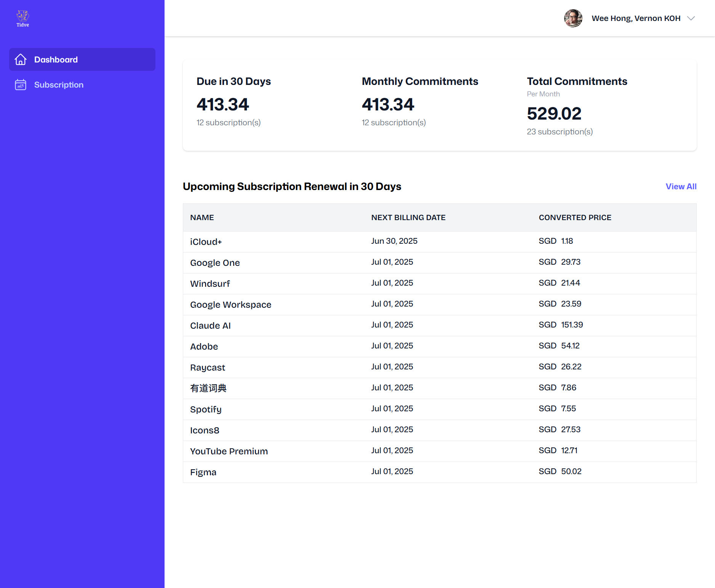Click the SGD 12.71 price for YouTube Premium

[558, 451]
